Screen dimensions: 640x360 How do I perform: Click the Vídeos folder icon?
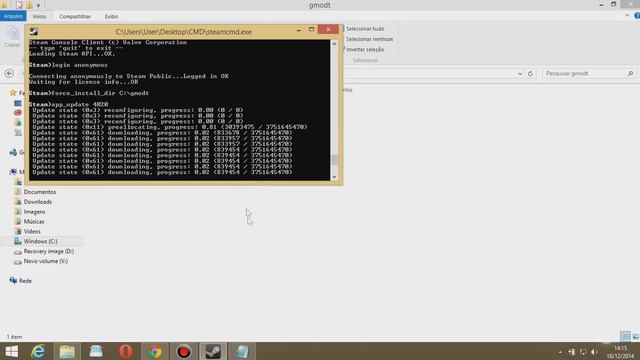click(18, 231)
